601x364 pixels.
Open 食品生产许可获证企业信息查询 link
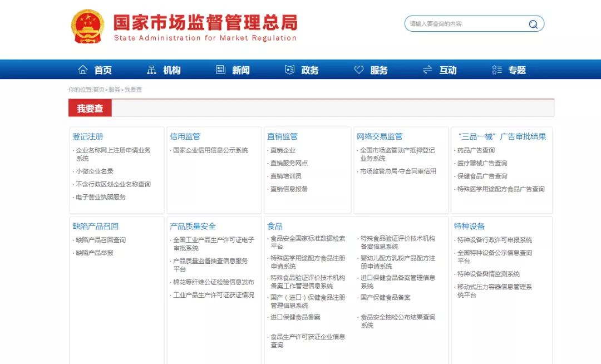pos(308,341)
